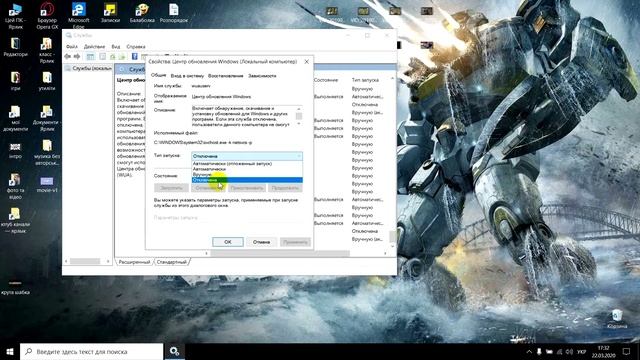Open the taskbar clock and date

[603, 351]
